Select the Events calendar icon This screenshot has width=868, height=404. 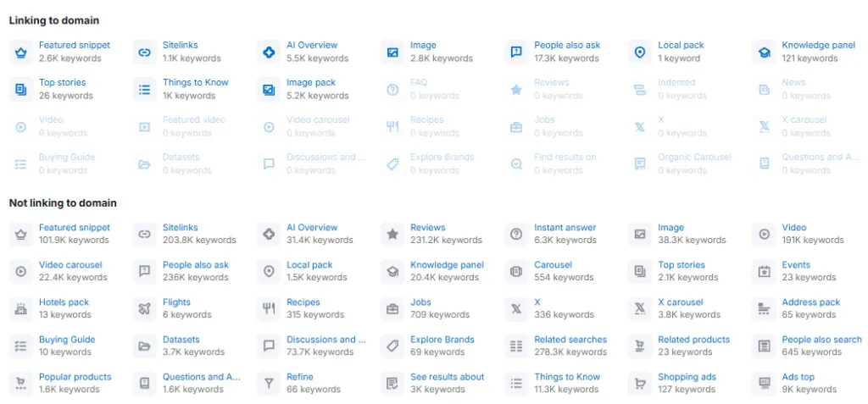click(764, 272)
